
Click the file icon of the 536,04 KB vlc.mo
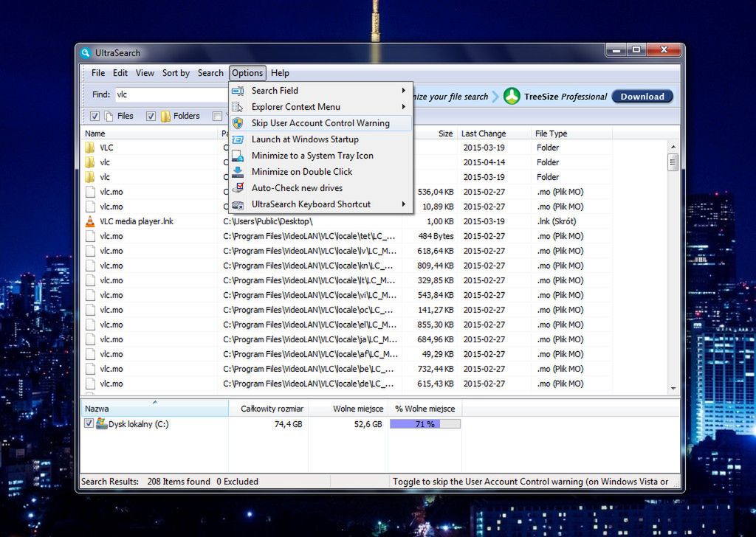(90, 192)
